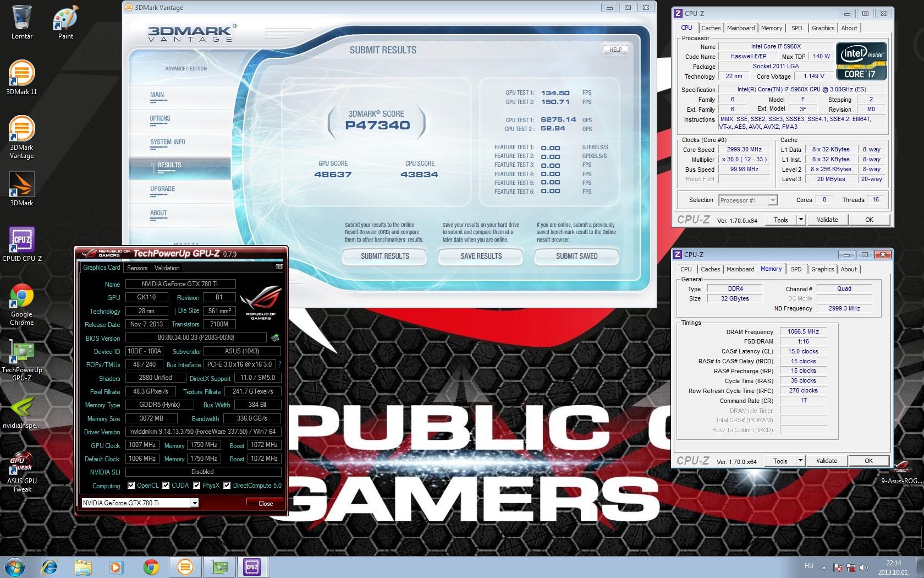Open the Caches tab in CPU-Z CPU window
Screen dimensions: 924x578
(x=711, y=28)
